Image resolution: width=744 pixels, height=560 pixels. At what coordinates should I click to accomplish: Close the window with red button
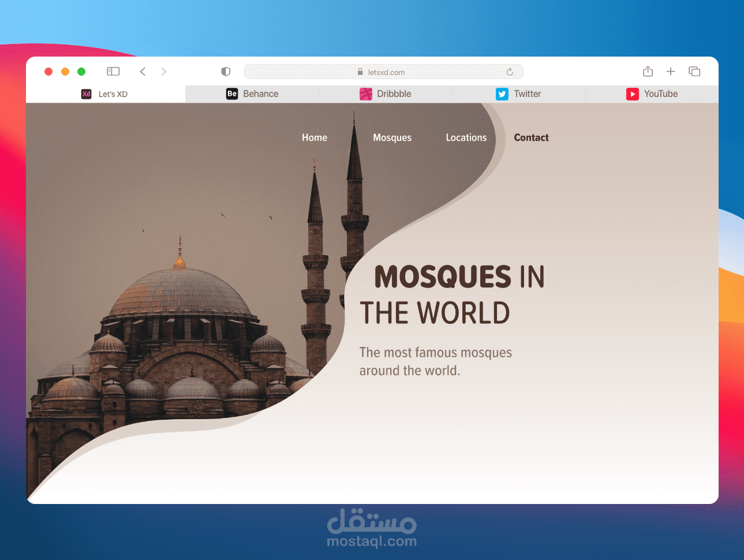[x=48, y=72]
